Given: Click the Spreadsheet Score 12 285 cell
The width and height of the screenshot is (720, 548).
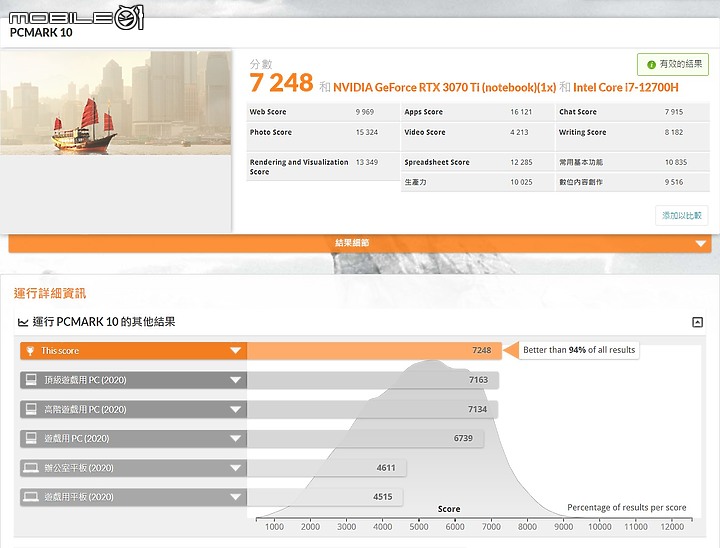Looking at the screenshot, I should pyautogui.click(x=478, y=162).
